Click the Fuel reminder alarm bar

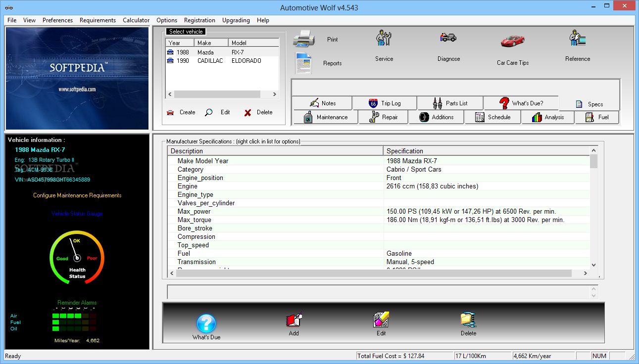[74, 322]
